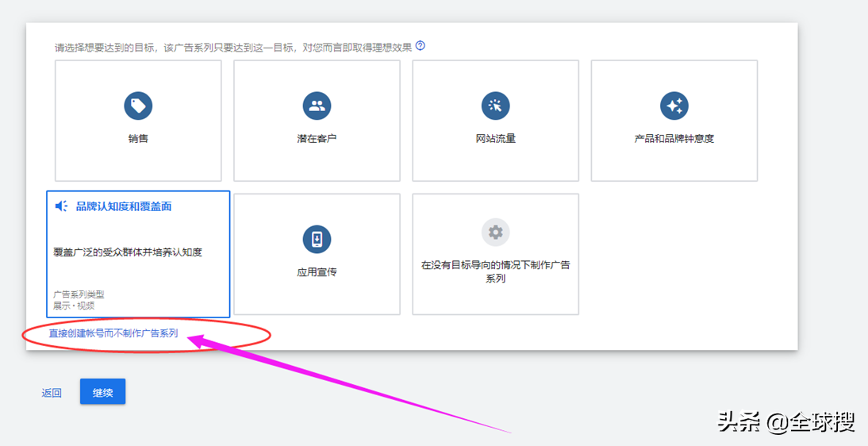Click the 网站流量 cursor click icon
The height and width of the screenshot is (446, 868).
(495, 106)
